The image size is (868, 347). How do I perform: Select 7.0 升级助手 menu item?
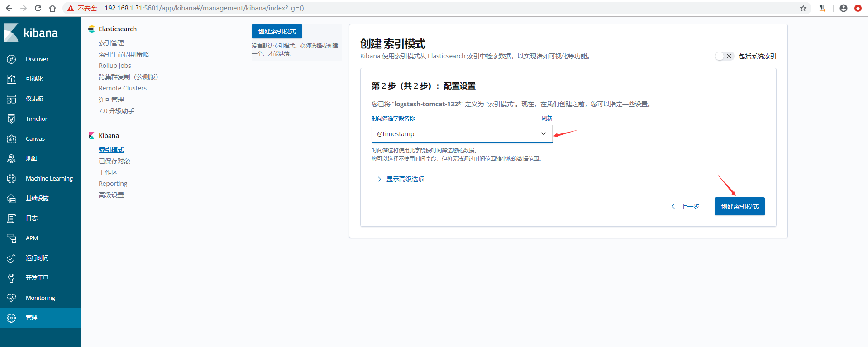(x=116, y=111)
